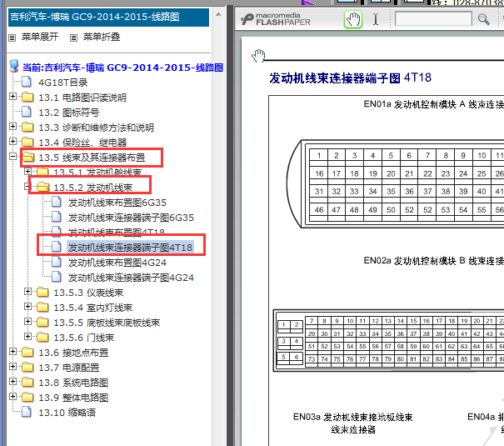Open the 13.10 缩略语 document

[x=67, y=413]
